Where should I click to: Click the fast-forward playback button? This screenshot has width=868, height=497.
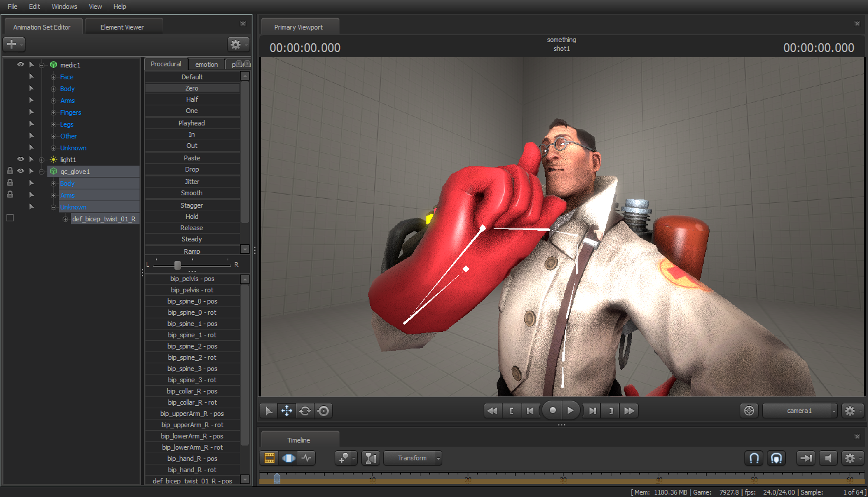click(629, 411)
